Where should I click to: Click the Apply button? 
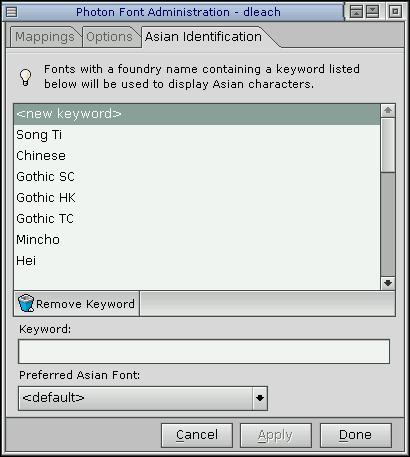click(276, 435)
